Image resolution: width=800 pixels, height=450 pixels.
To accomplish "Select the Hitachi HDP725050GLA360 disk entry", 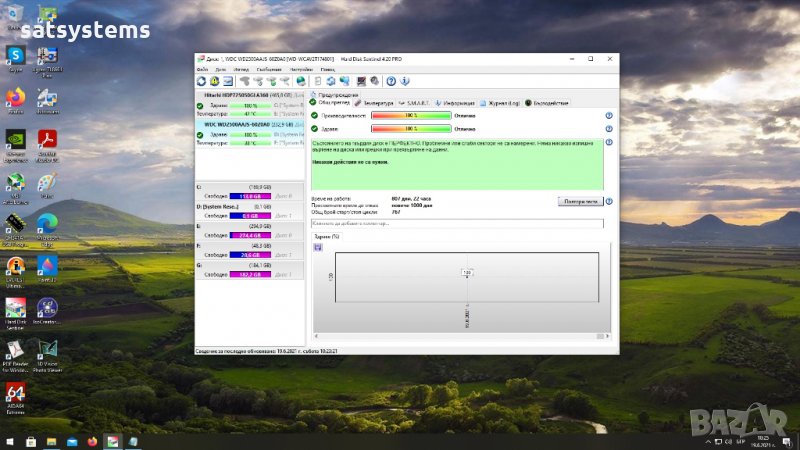I will point(246,96).
